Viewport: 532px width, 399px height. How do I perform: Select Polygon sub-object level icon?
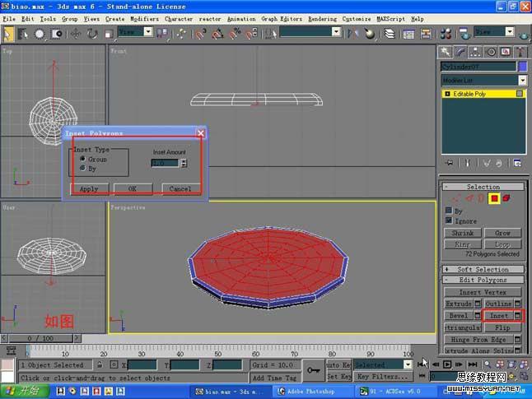494,198
